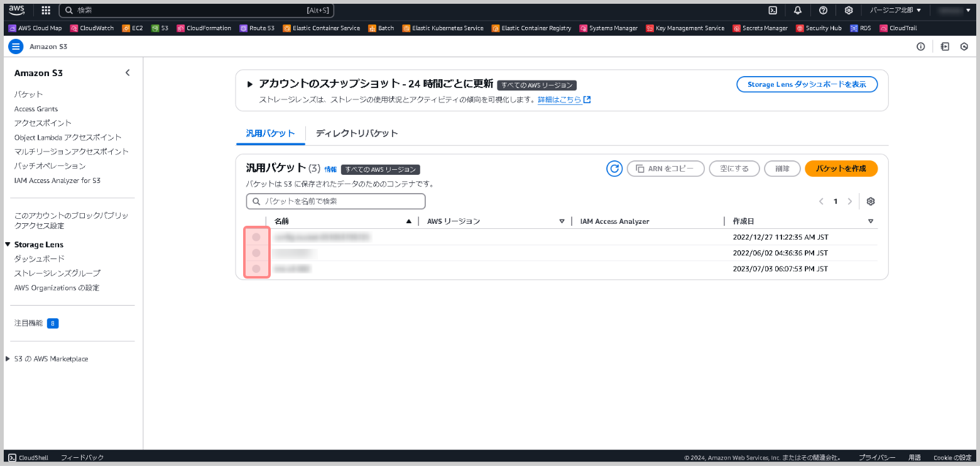Open Access Grants in sidebar
The width and height of the screenshot is (980, 466).
click(x=36, y=109)
